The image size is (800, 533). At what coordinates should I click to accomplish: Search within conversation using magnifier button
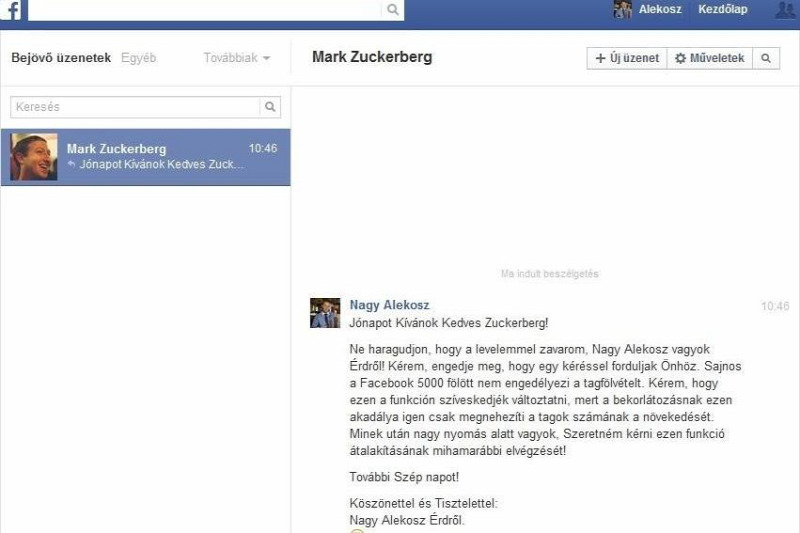tap(766, 58)
